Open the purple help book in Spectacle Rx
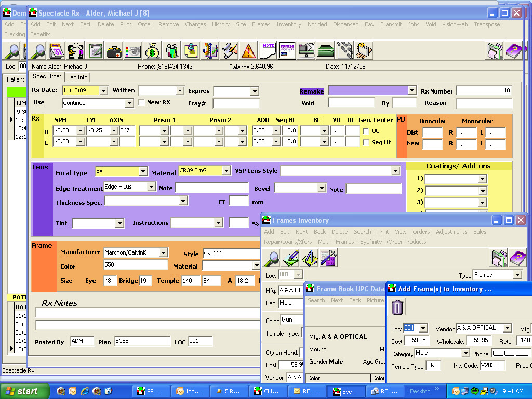The width and height of the screenshot is (532, 399). [x=514, y=51]
